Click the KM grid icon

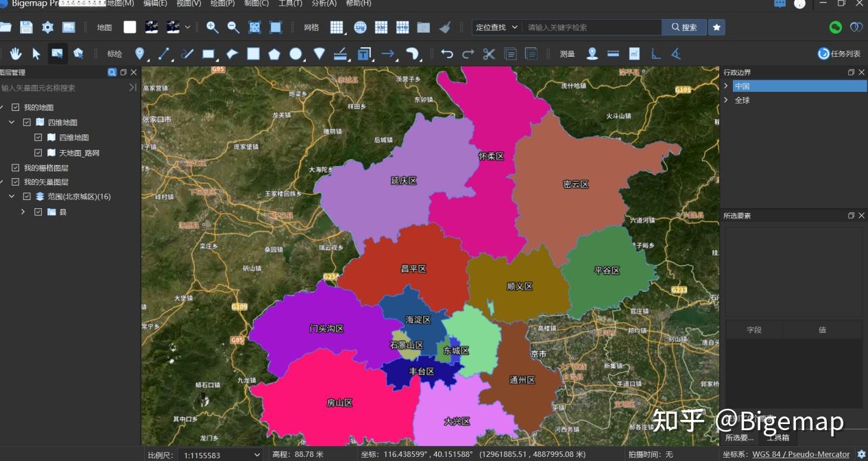(381, 27)
